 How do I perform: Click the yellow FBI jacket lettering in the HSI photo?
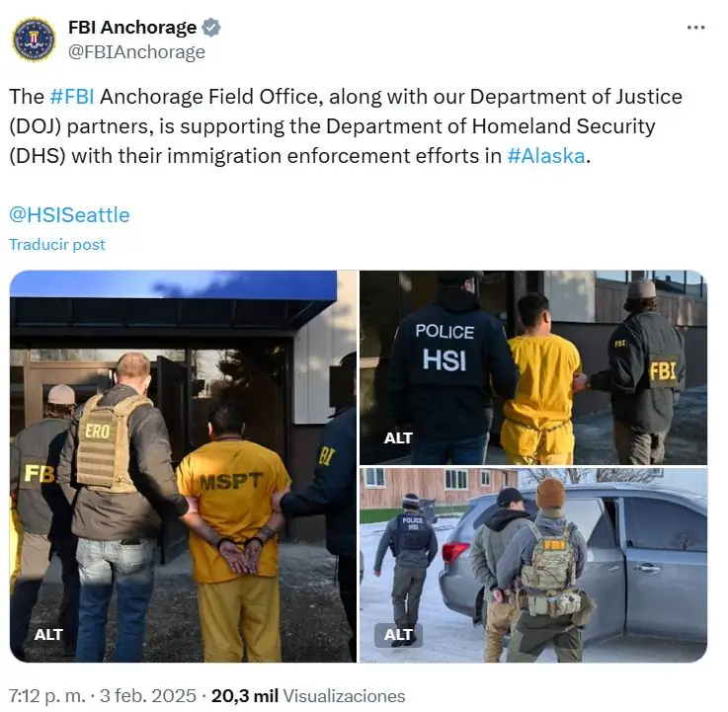[x=663, y=371]
